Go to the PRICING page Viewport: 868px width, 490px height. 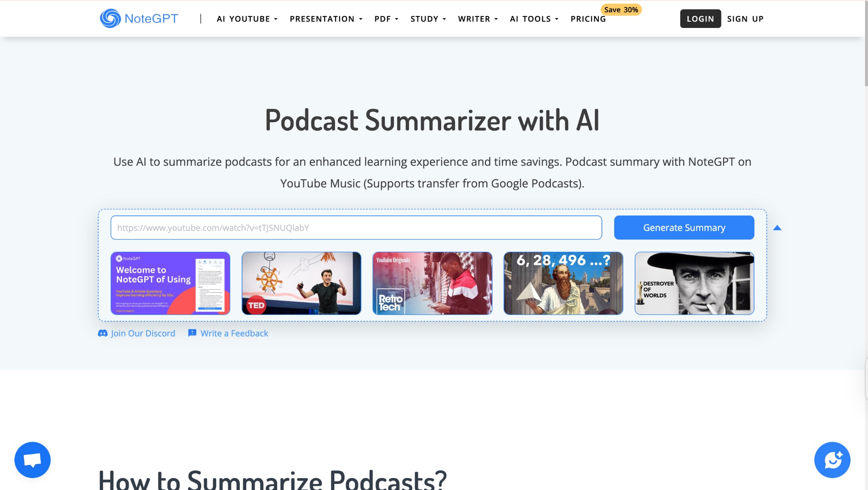pyautogui.click(x=588, y=19)
